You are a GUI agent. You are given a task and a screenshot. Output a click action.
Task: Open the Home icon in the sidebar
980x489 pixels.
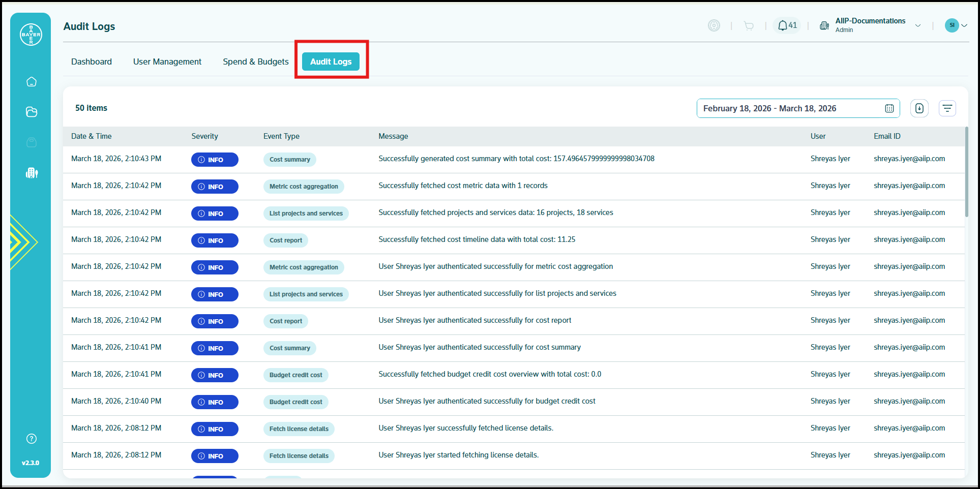32,82
